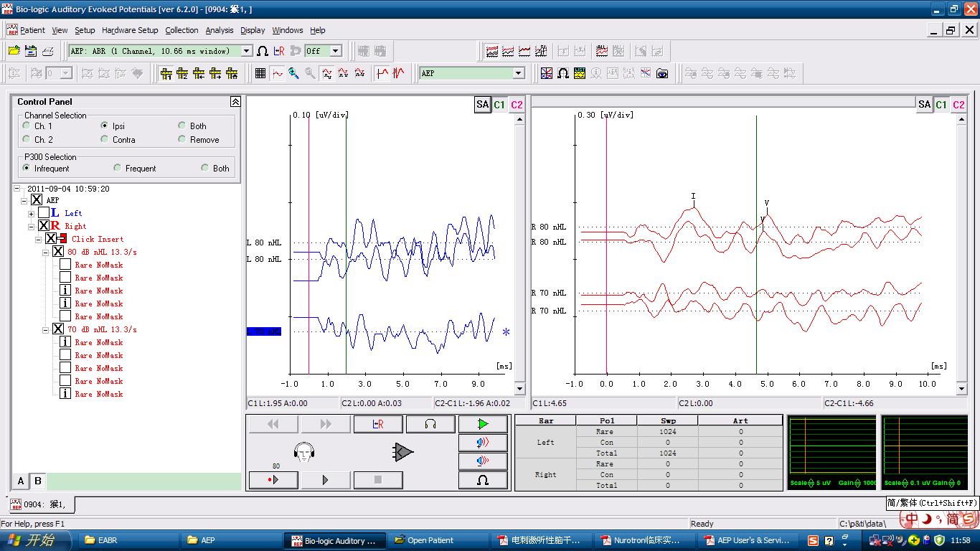980x551 pixels.
Task: Click the zoom-in magnifier tool
Action: (293, 73)
